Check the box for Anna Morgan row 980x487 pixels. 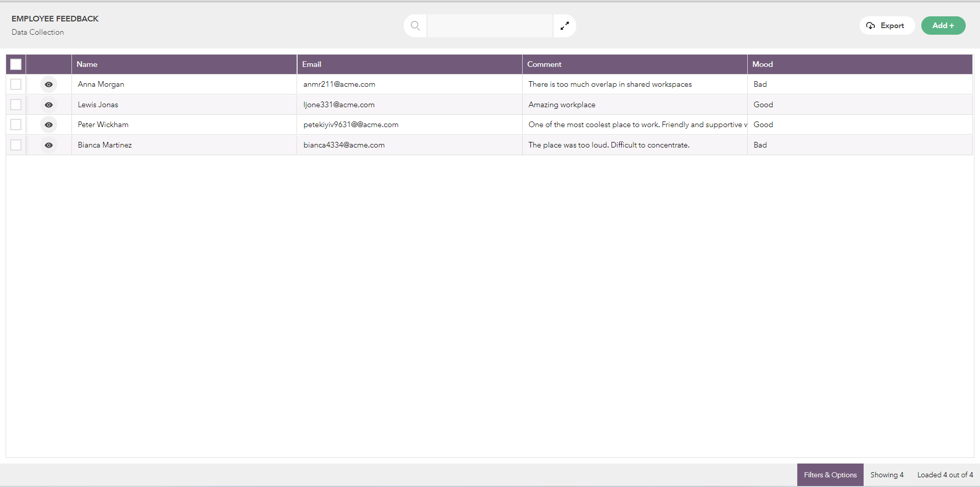(16, 84)
